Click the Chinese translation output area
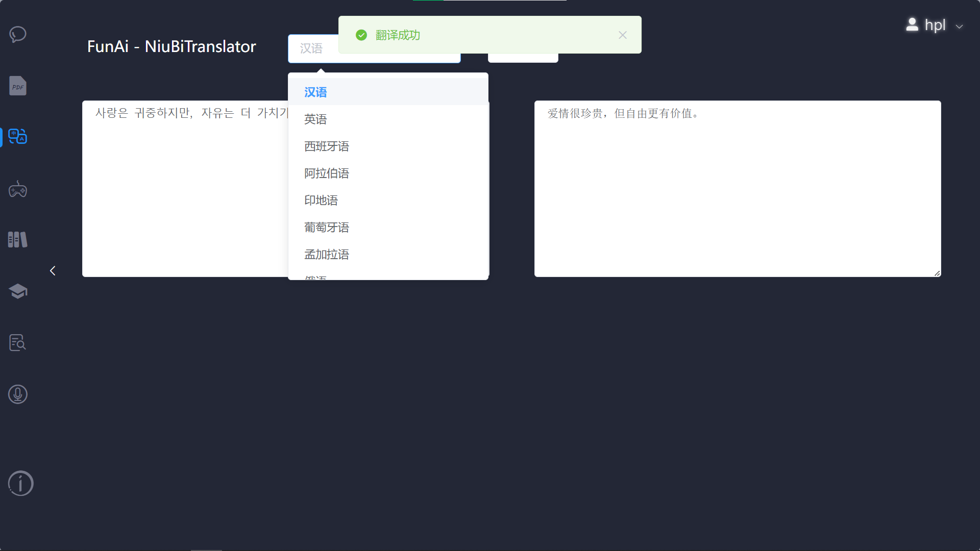 737,189
